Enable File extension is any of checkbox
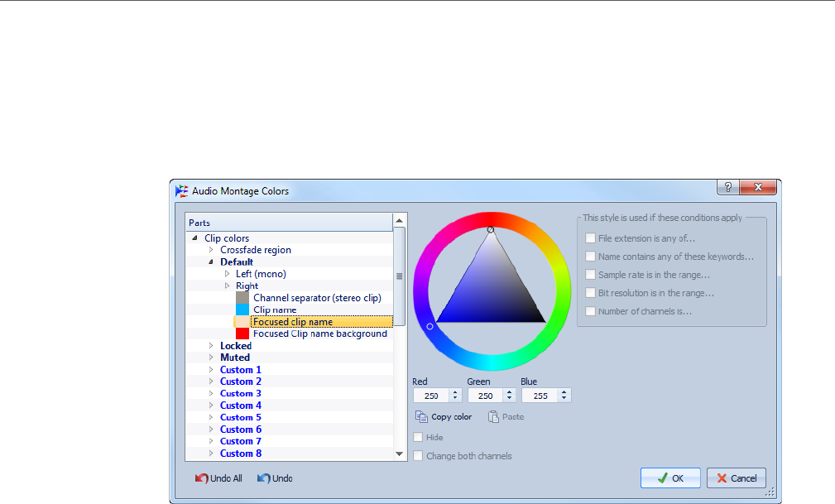The width and height of the screenshot is (835, 504). 590,238
